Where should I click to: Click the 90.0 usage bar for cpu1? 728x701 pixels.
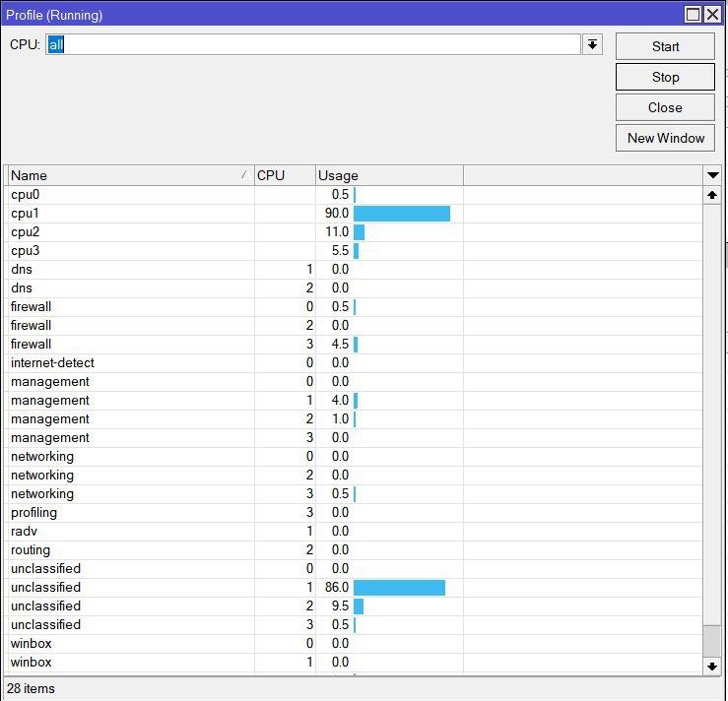point(402,214)
